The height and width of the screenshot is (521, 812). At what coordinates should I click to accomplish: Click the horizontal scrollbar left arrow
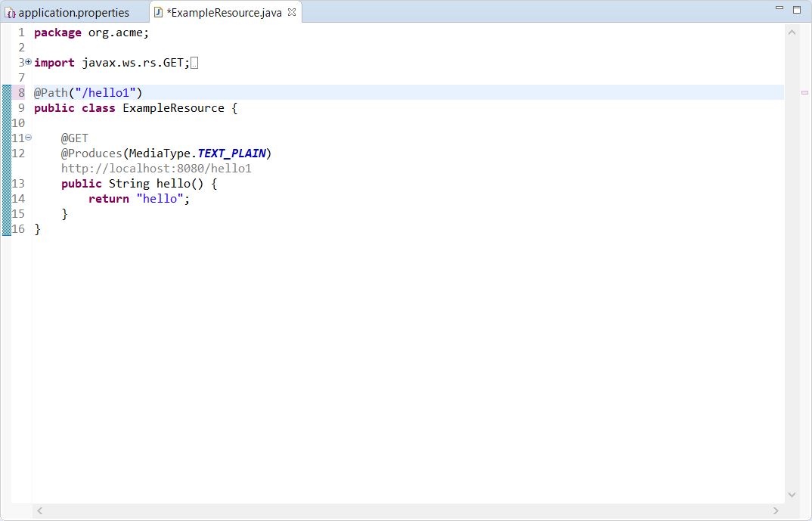click(40, 511)
